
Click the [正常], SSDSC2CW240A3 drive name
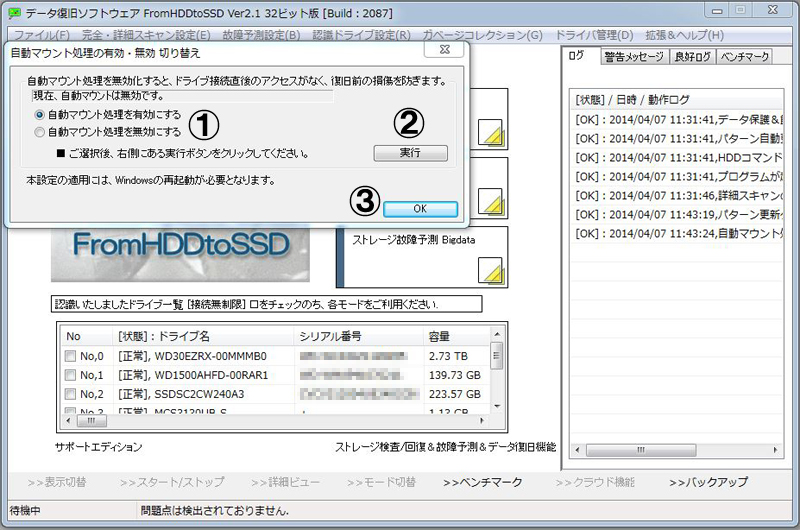coord(181,394)
